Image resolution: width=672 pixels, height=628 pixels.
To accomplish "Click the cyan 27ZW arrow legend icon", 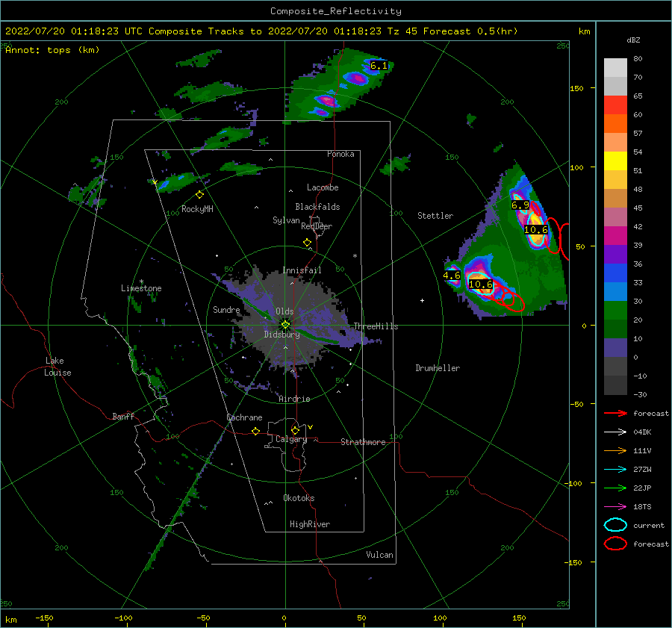I will [x=615, y=470].
